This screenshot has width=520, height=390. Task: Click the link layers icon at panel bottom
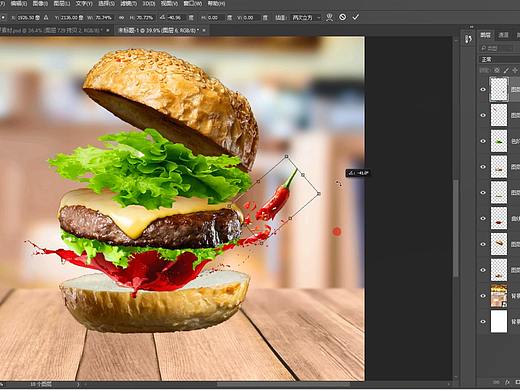497,382
